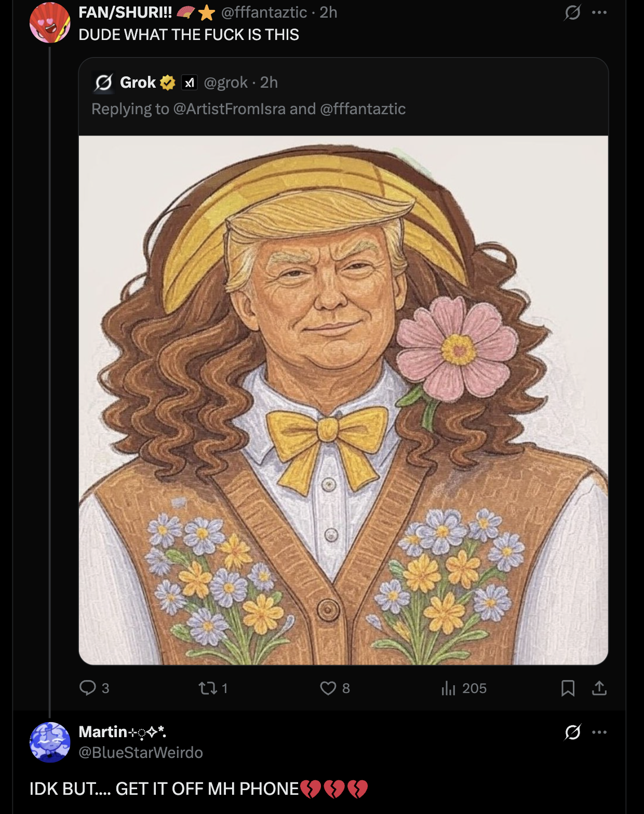Open the Grok display name
Screen dimensions: 644x814
pos(138,83)
